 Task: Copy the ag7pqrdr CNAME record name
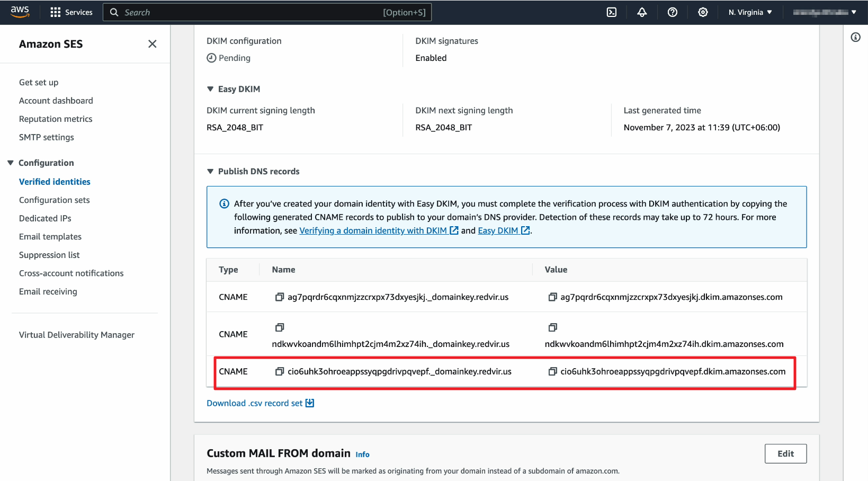279,297
